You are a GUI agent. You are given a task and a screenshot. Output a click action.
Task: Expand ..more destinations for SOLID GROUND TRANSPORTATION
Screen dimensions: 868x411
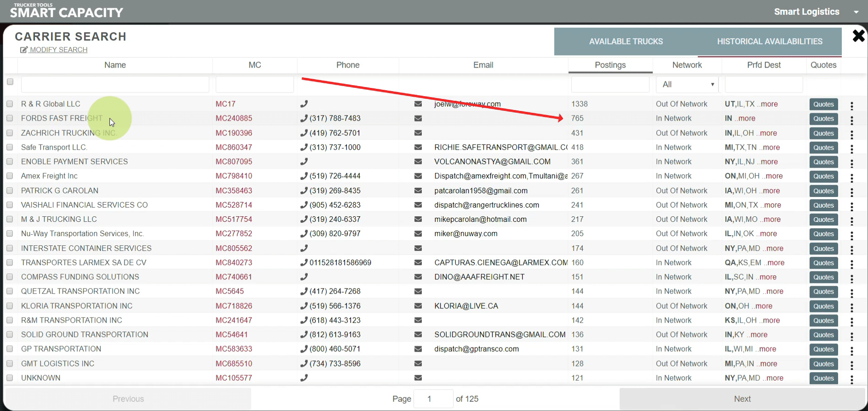tap(757, 335)
